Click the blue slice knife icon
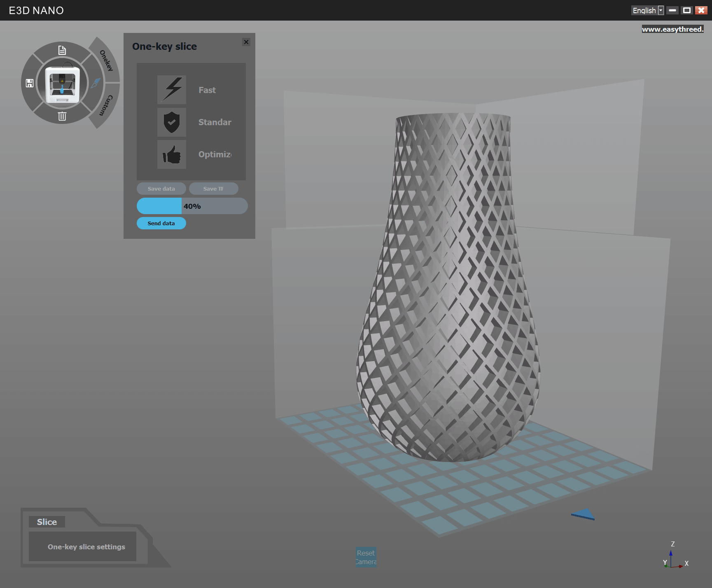The height and width of the screenshot is (588, 712). 96,83
